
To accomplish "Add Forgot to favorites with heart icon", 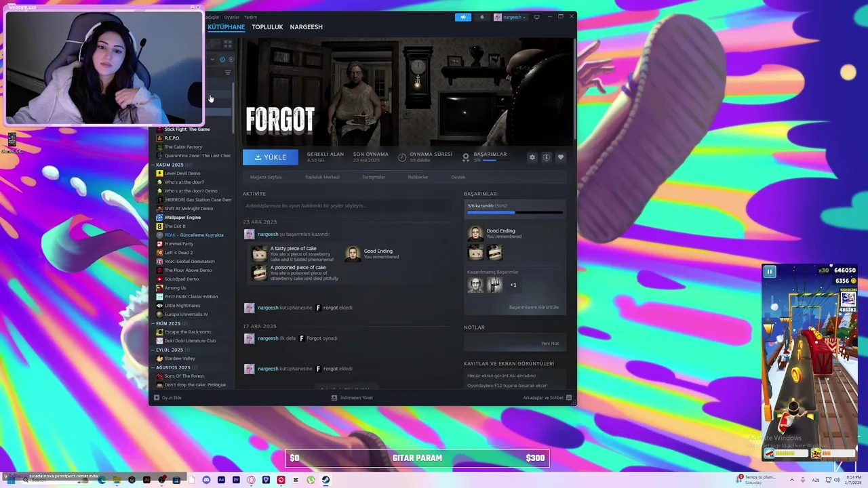I will (x=561, y=157).
